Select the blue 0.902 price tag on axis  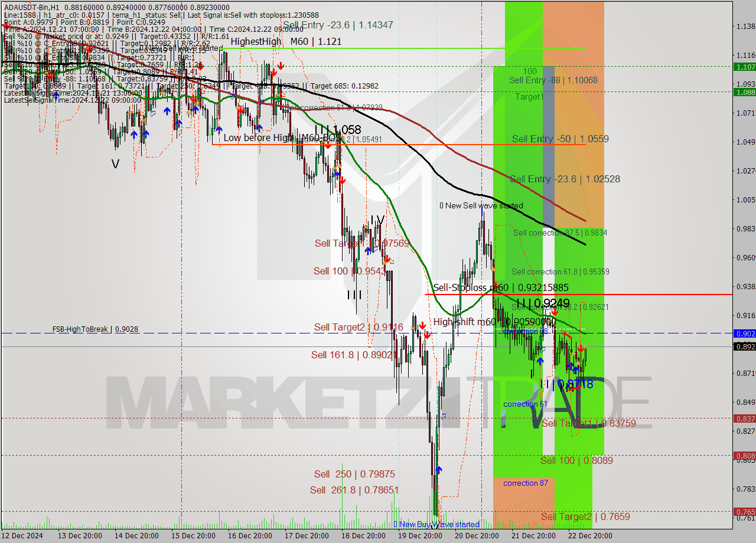(x=744, y=333)
